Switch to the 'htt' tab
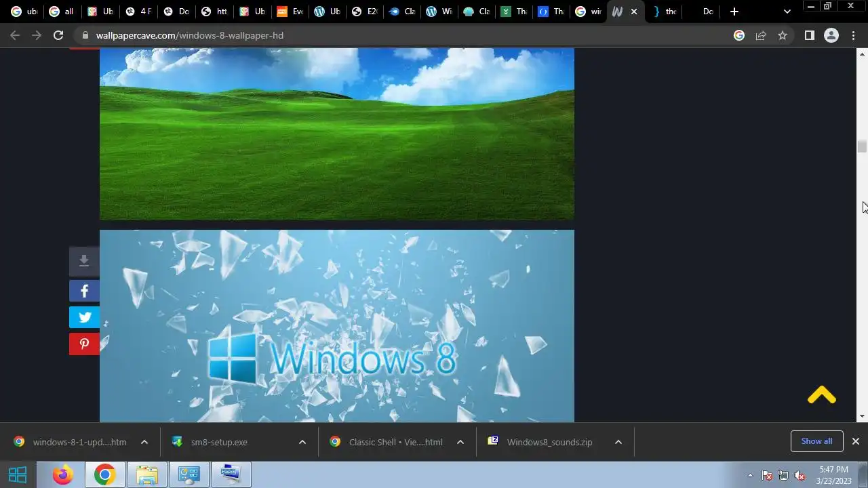 point(214,12)
